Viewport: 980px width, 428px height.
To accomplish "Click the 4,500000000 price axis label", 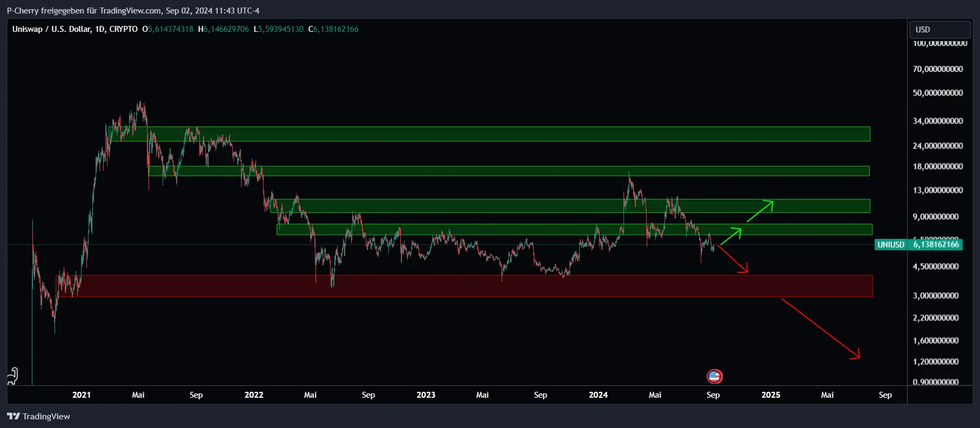I will coord(936,266).
